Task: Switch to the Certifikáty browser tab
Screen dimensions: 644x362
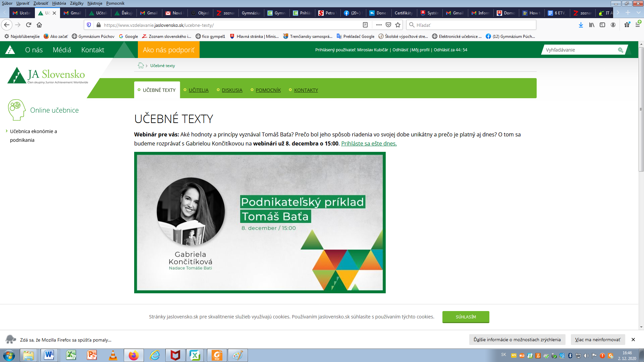Action: (403, 13)
